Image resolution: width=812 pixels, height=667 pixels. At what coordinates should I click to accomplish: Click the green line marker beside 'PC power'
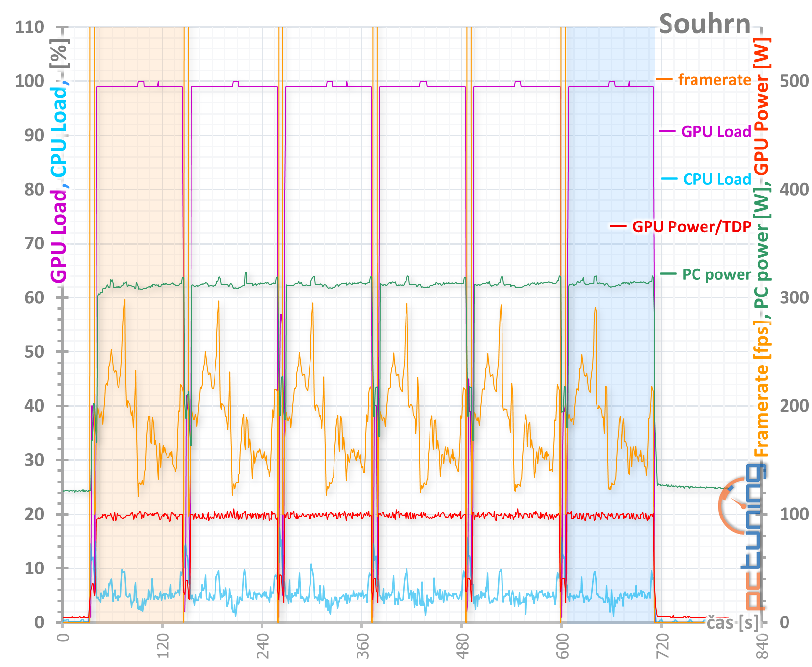(x=669, y=273)
